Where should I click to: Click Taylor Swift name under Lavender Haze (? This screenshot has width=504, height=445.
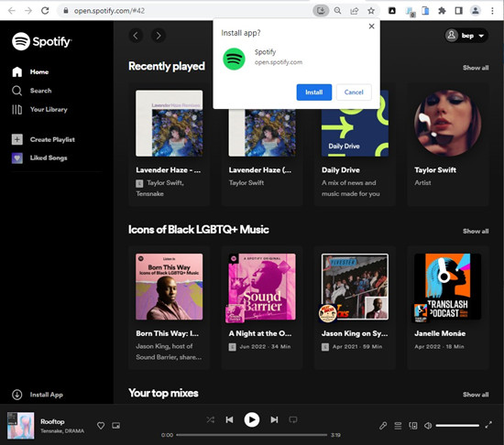[247, 183]
